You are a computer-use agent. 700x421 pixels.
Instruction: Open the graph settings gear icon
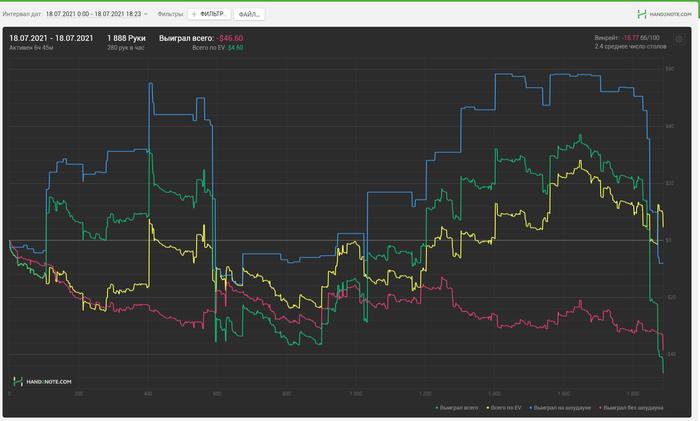[679, 39]
